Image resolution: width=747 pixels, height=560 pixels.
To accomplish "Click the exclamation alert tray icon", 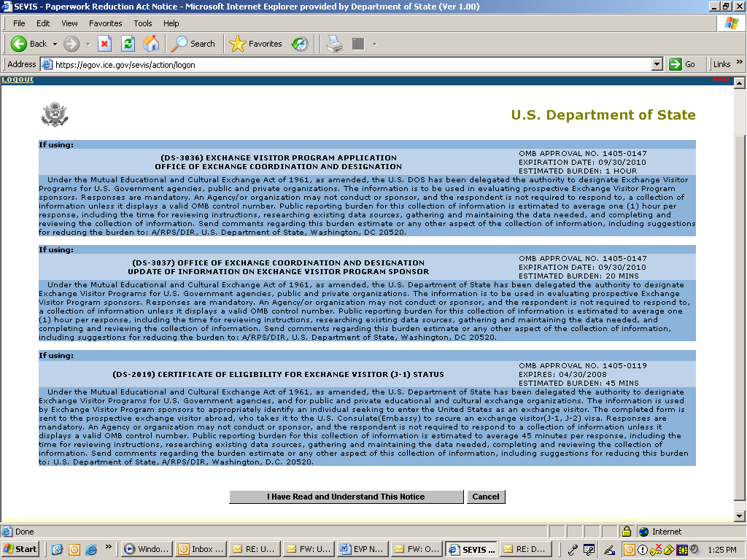I will tap(642, 550).
